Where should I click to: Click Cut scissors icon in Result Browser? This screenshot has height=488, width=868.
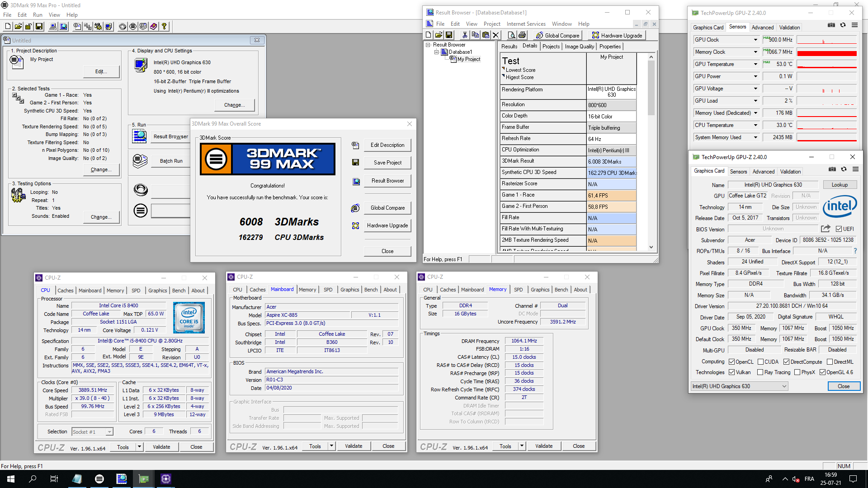pos(465,35)
